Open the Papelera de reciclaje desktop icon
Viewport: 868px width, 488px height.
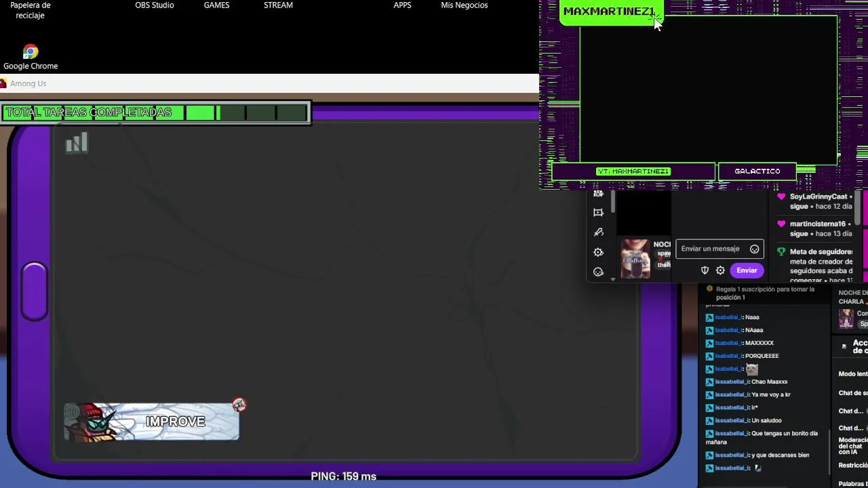(31, 10)
